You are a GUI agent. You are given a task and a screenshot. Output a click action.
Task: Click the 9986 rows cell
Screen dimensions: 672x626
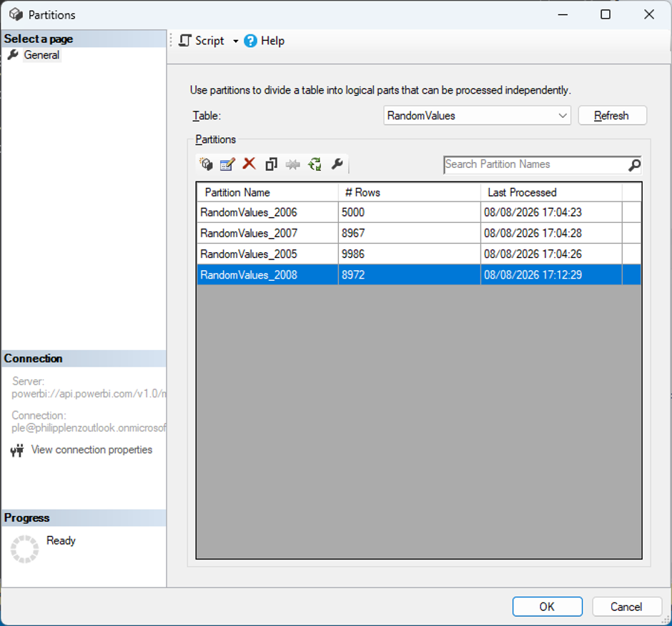(x=410, y=254)
